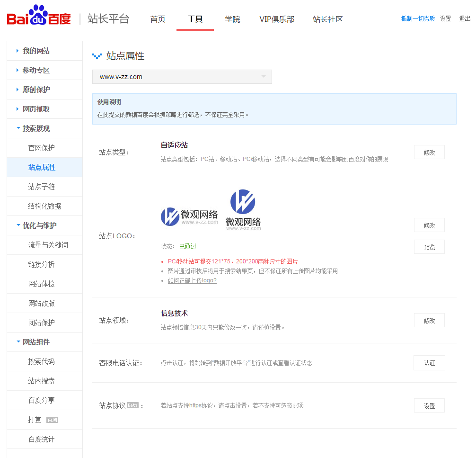The width and height of the screenshot is (476, 458).
Task: Click the 使用说明 notice heading
Action: coord(109,102)
